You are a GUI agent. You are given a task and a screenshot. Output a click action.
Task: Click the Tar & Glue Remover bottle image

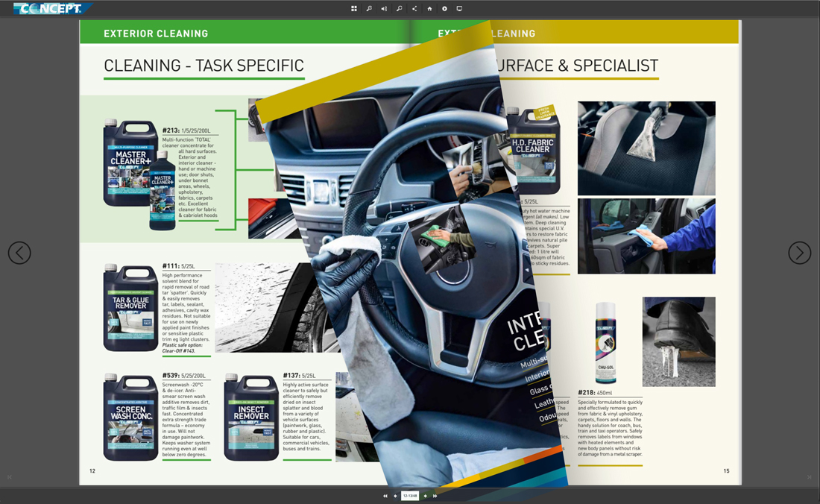(x=130, y=307)
